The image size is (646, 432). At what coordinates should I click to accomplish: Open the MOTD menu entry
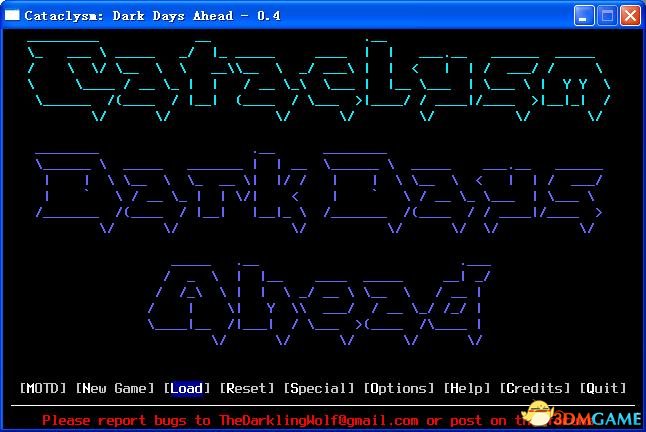pos(43,388)
